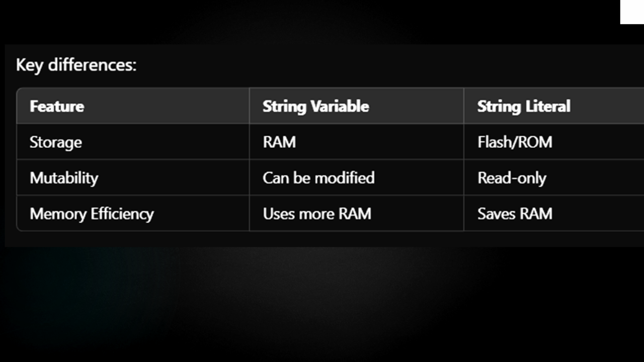Click the String Literal column header

coord(524,106)
